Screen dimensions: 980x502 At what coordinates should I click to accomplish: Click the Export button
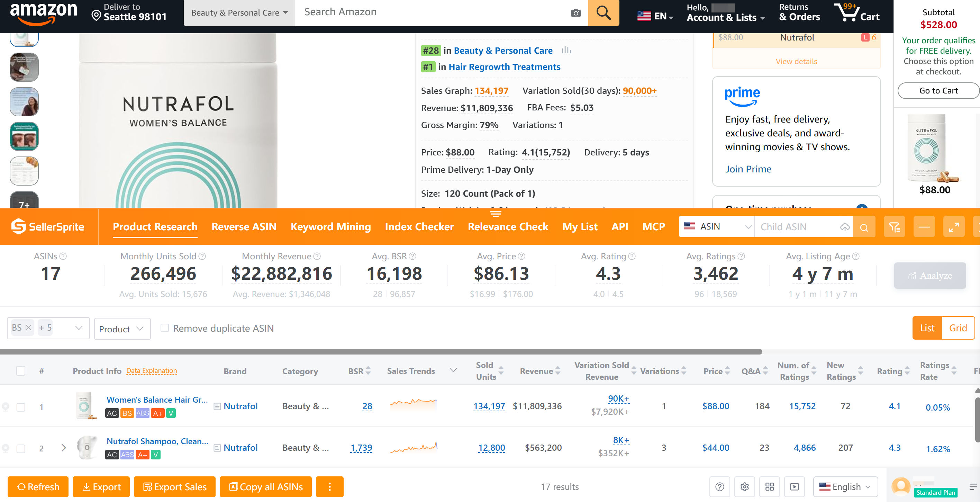pos(101,487)
